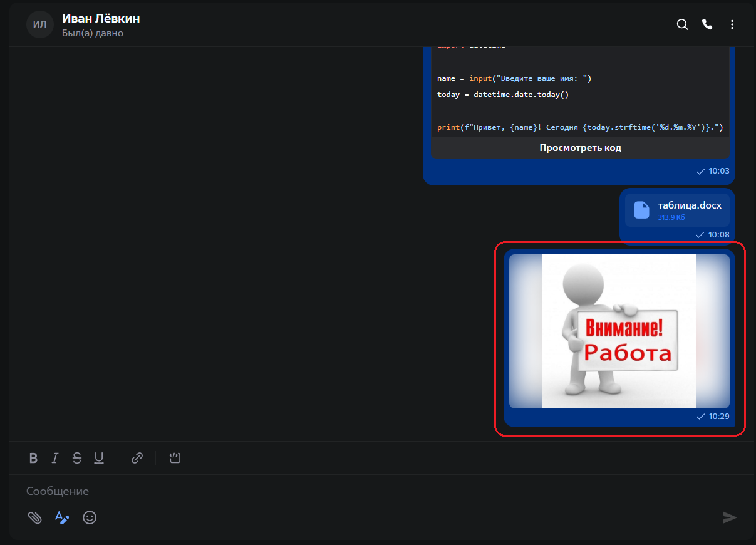
Task: Click the document icon on таблица.docx
Action: 641,210
